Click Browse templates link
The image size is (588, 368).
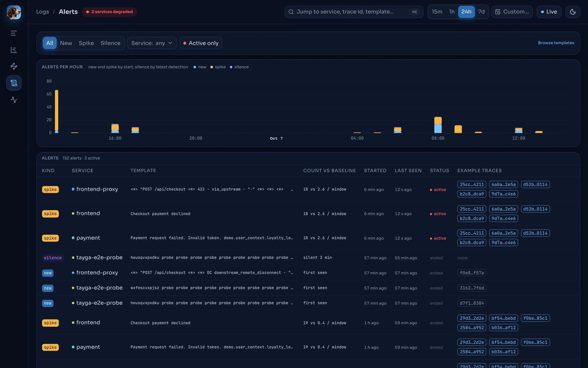tap(556, 43)
